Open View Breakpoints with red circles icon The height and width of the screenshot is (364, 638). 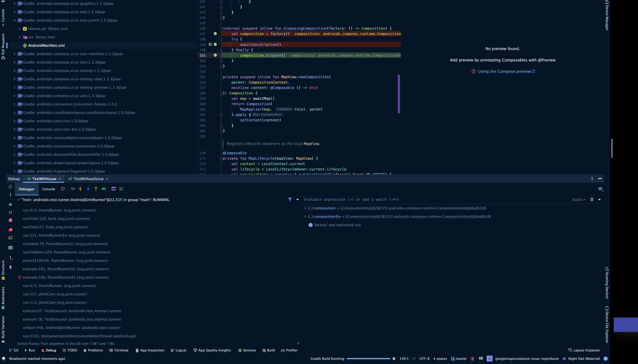point(10,230)
